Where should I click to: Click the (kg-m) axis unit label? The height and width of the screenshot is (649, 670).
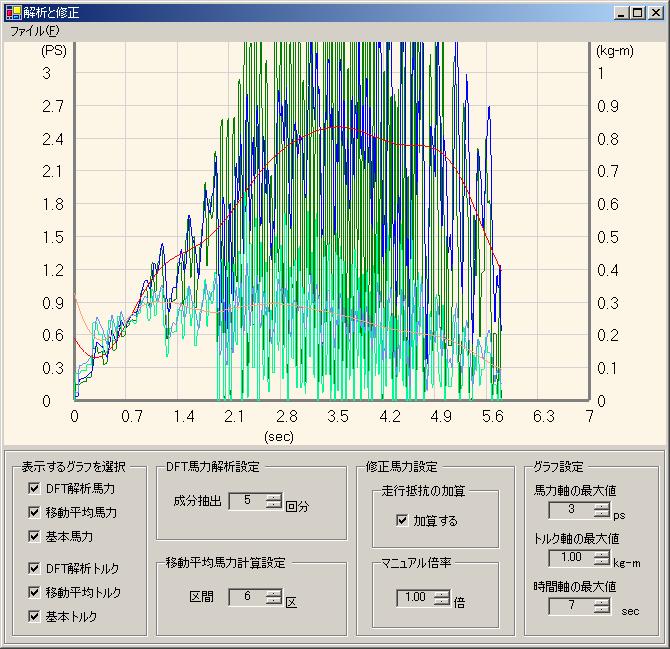tap(614, 51)
